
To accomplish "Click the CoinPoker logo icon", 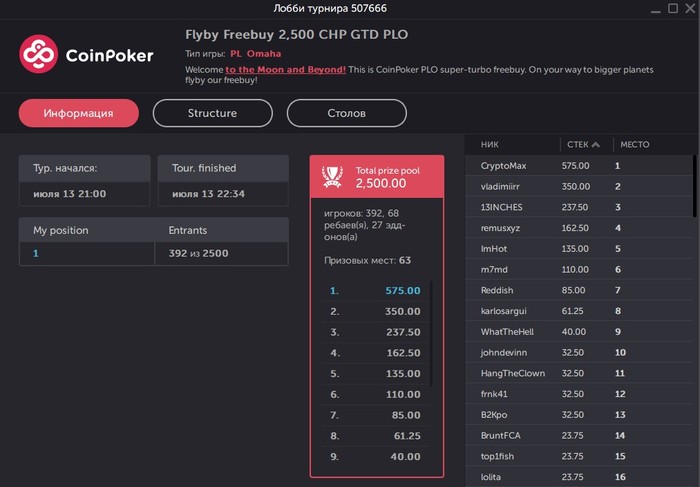I will (x=39, y=54).
